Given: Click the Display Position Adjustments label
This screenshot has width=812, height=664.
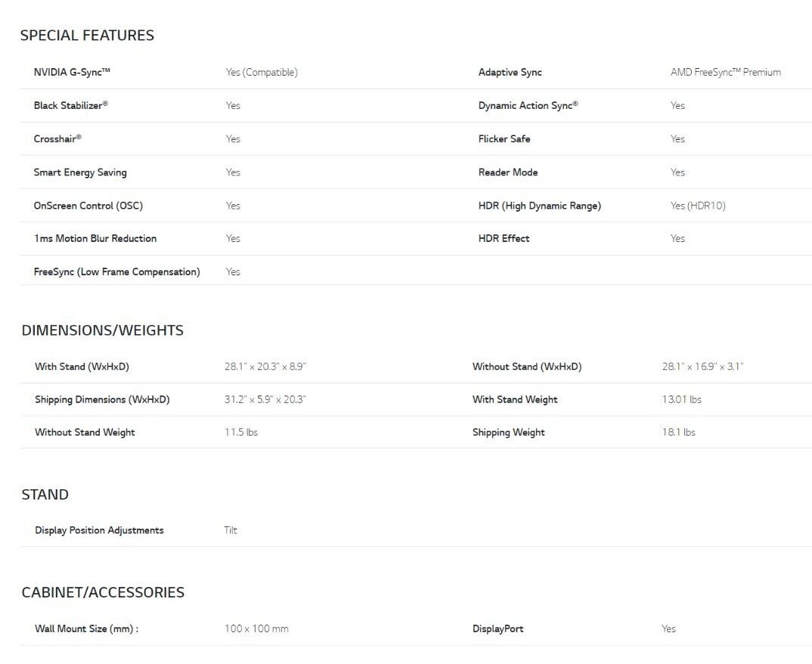Looking at the screenshot, I should pyautogui.click(x=99, y=531).
